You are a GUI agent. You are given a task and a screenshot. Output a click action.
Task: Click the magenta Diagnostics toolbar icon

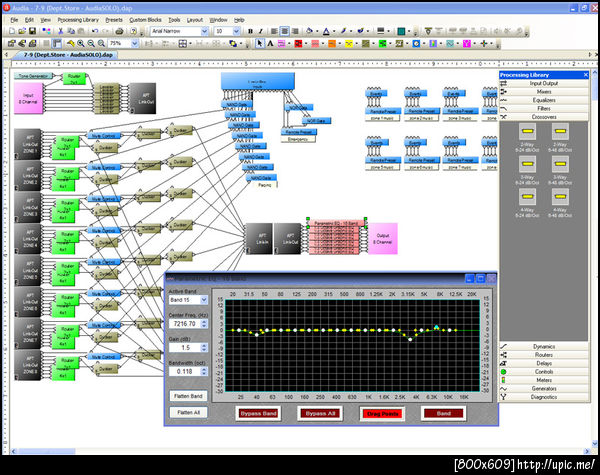[x=466, y=44]
